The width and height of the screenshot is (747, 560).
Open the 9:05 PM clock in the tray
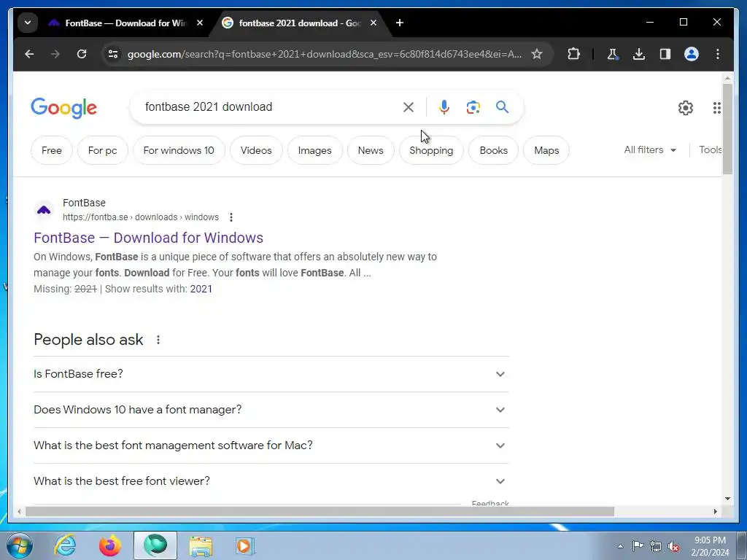(710, 546)
